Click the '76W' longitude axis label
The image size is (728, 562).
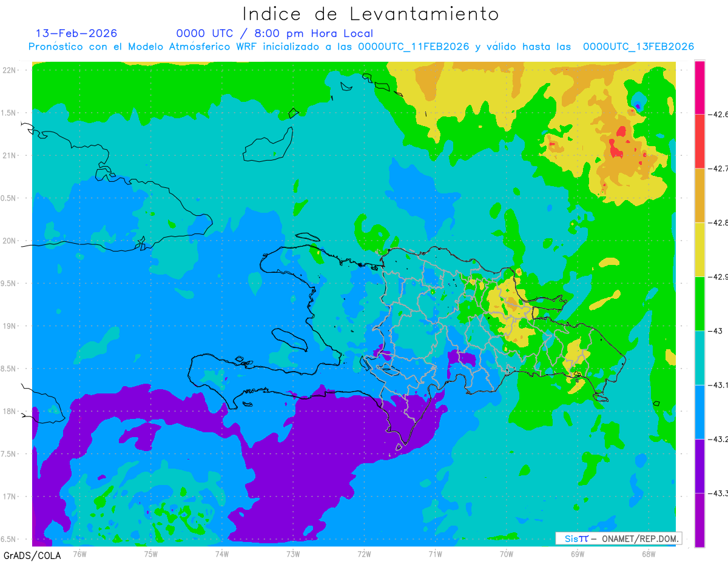79,554
